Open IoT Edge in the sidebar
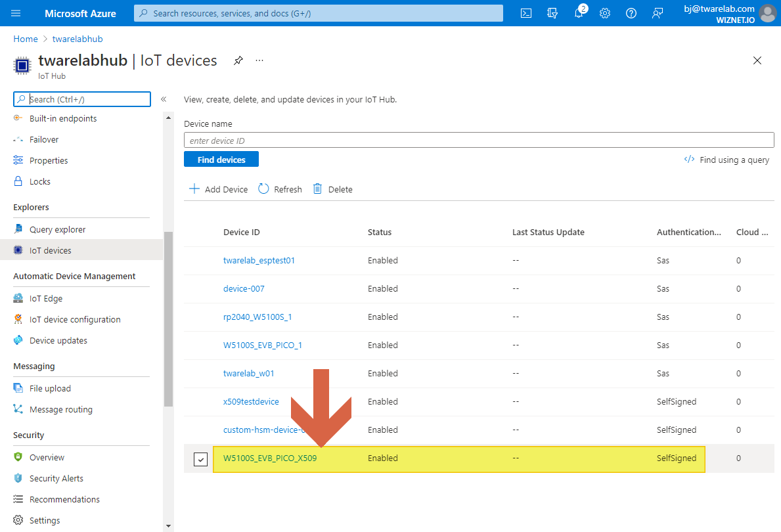The height and width of the screenshot is (532, 781). pos(46,298)
